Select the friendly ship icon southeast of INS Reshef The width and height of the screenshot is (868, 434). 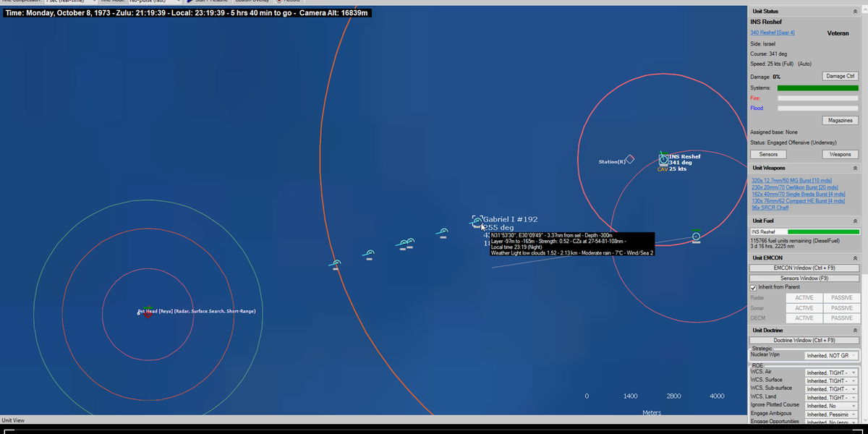696,237
